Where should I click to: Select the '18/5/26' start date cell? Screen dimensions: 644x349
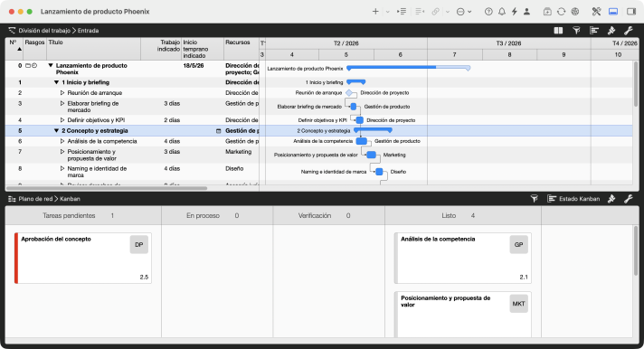pos(194,66)
